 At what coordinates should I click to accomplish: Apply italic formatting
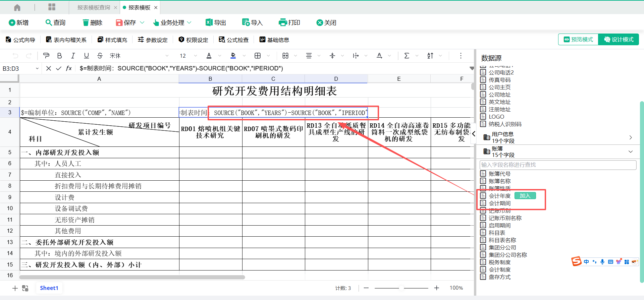[73, 56]
